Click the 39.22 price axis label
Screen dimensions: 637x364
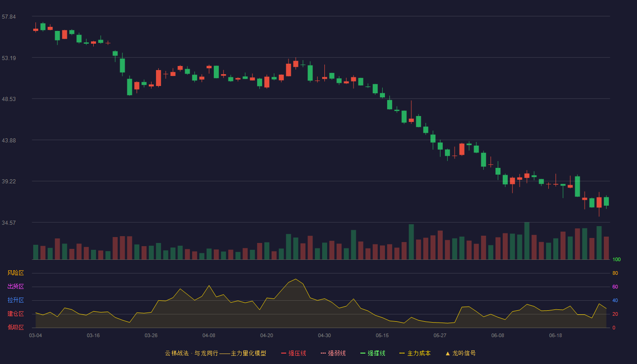[x=9, y=182]
